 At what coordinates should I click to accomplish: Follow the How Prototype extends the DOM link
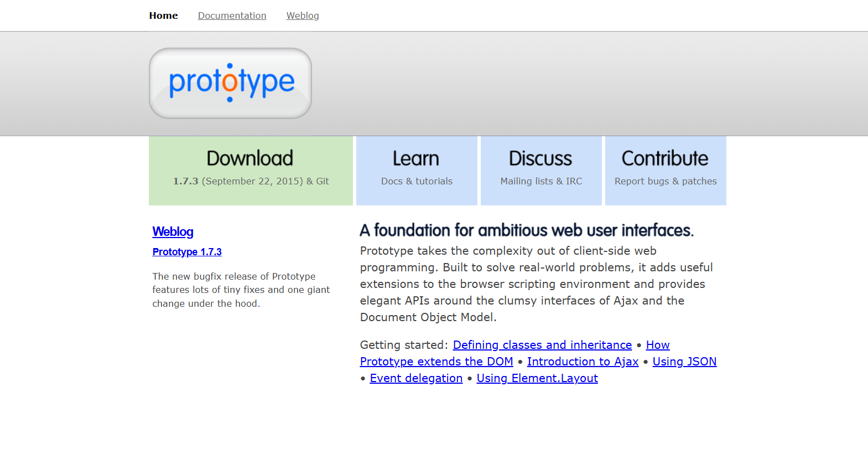[436, 362]
